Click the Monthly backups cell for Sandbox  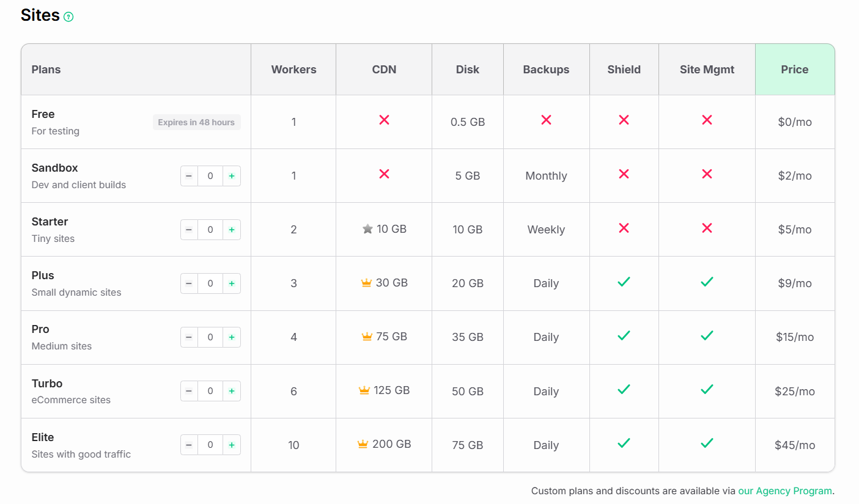point(546,176)
